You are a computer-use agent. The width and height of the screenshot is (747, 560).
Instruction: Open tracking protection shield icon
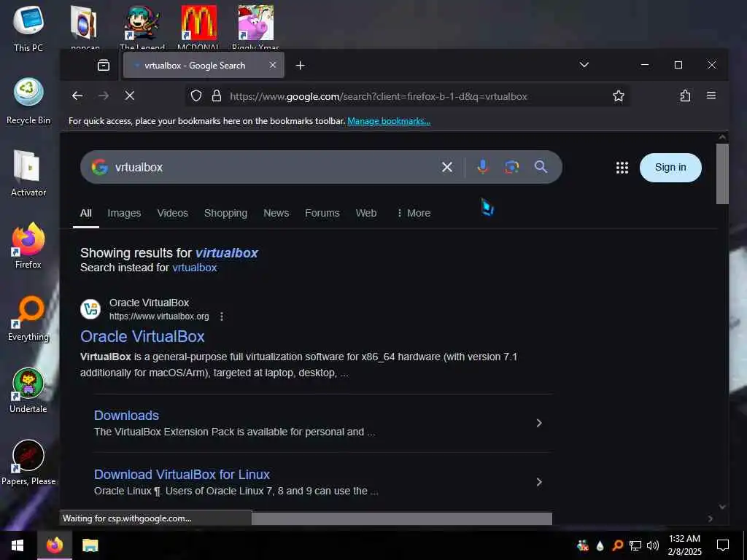tap(196, 96)
